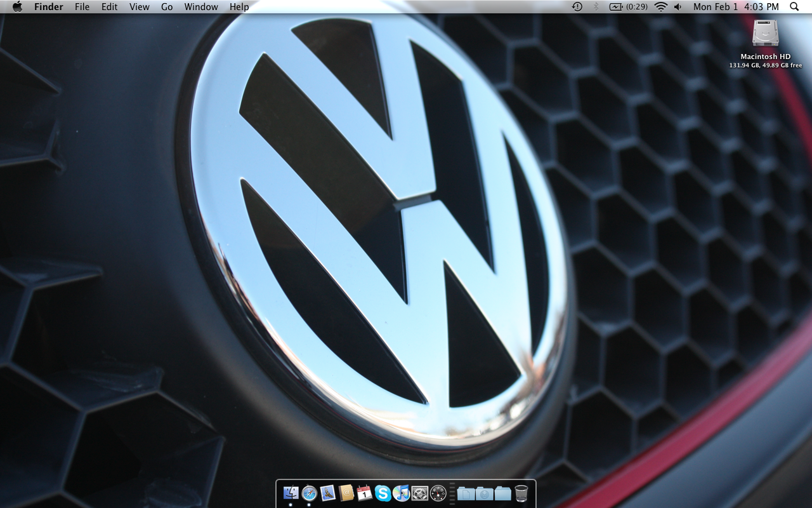This screenshot has height=508, width=812.
Task: Open Mail stamp icon in Dock
Action: (x=327, y=493)
